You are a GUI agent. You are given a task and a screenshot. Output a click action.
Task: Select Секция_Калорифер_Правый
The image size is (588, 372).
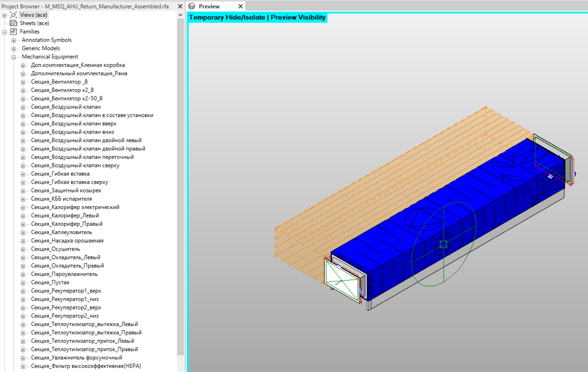[67, 224]
